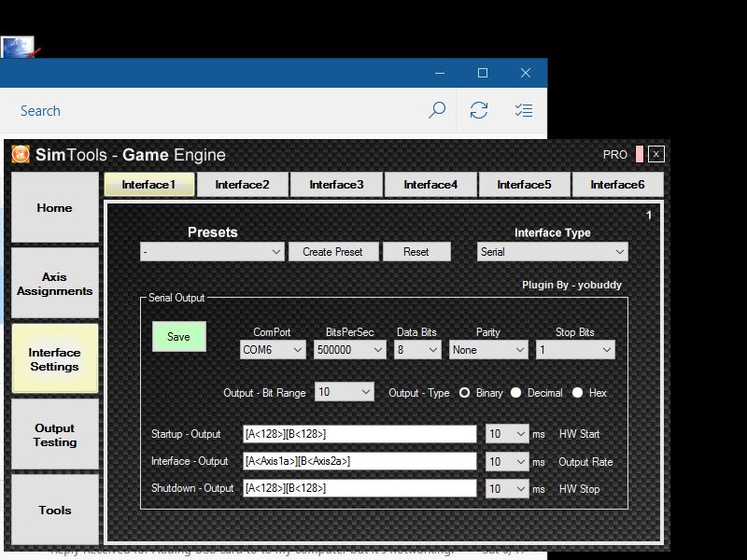Screen dimensions: 747x560
Task: Click the Interface - Output text field
Action: coord(359,461)
